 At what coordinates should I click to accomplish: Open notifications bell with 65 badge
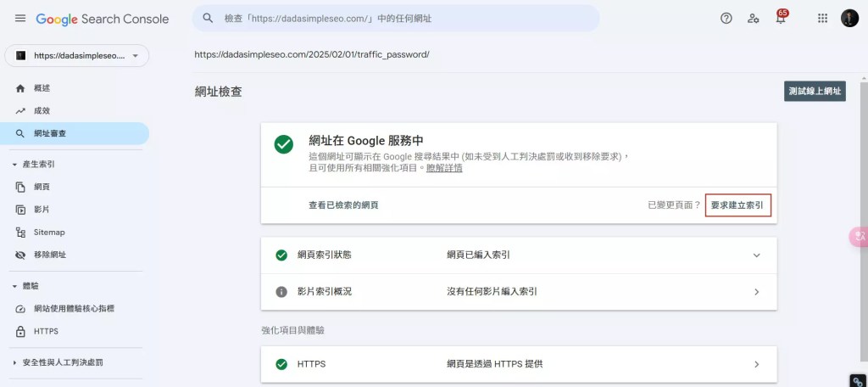tap(781, 17)
